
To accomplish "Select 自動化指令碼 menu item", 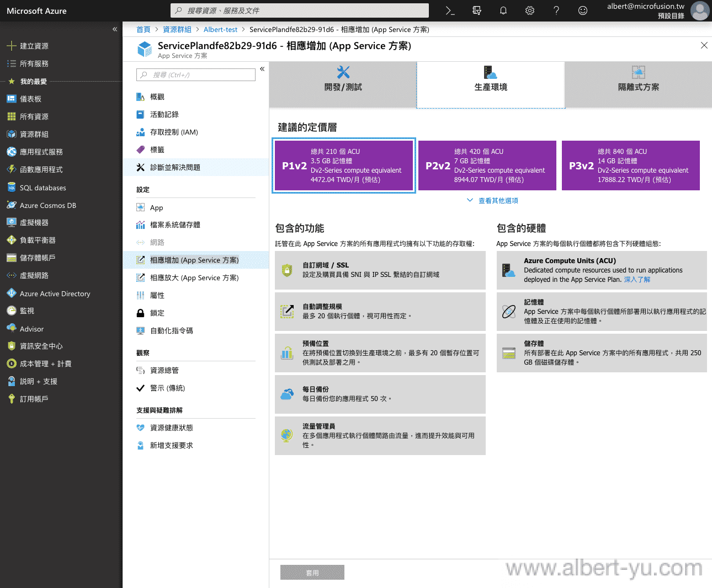I will click(196, 330).
